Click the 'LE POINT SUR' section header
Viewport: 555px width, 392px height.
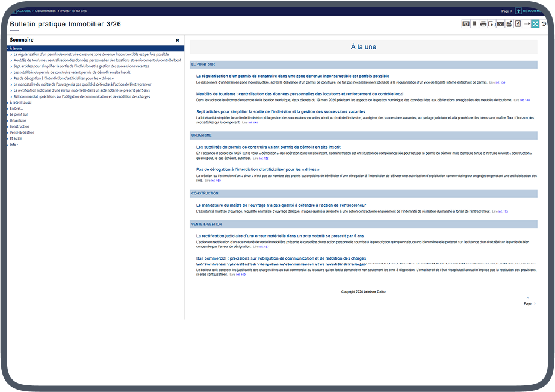point(363,64)
